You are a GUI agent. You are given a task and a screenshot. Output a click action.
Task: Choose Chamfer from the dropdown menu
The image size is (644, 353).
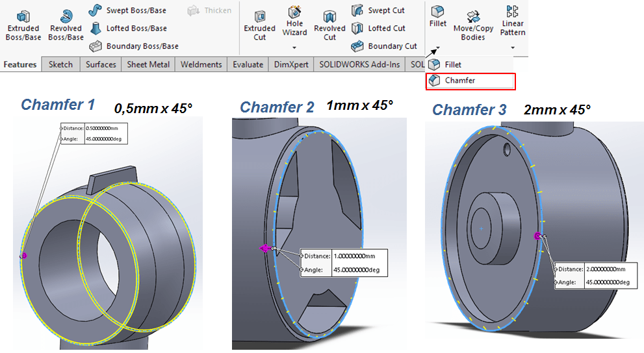460,81
